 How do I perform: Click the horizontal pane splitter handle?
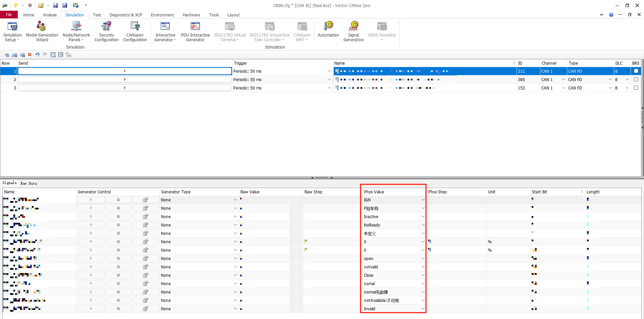coord(322,178)
